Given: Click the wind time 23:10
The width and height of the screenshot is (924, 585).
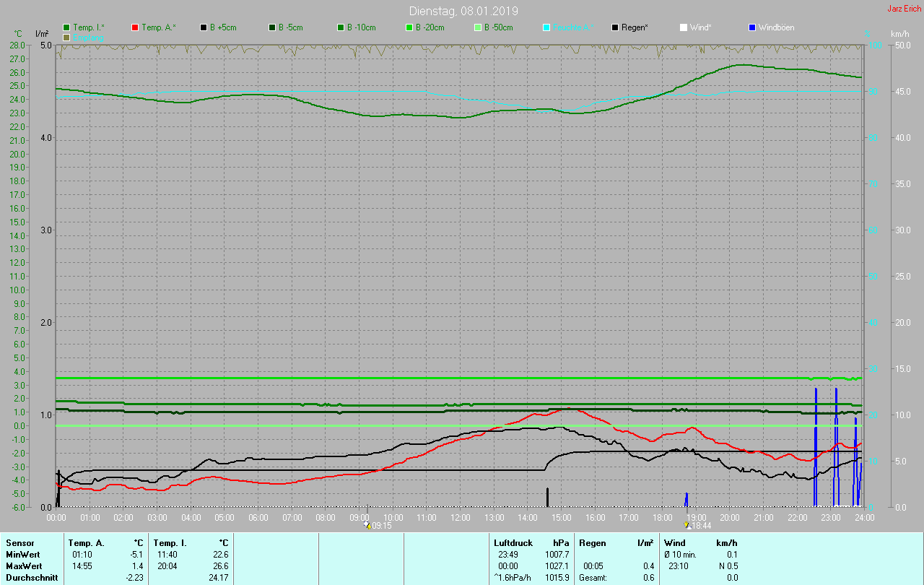Looking at the screenshot, I should pos(679,565).
